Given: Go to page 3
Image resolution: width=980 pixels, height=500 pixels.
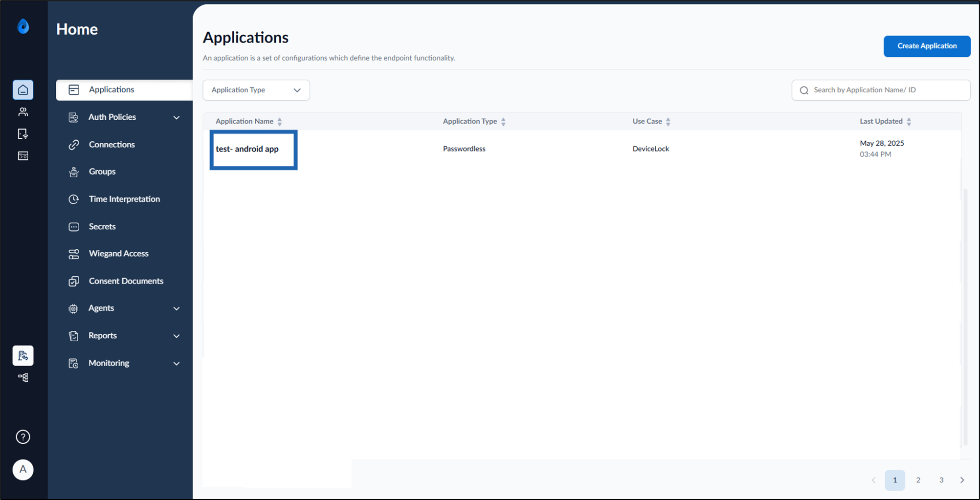Looking at the screenshot, I should (x=941, y=480).
